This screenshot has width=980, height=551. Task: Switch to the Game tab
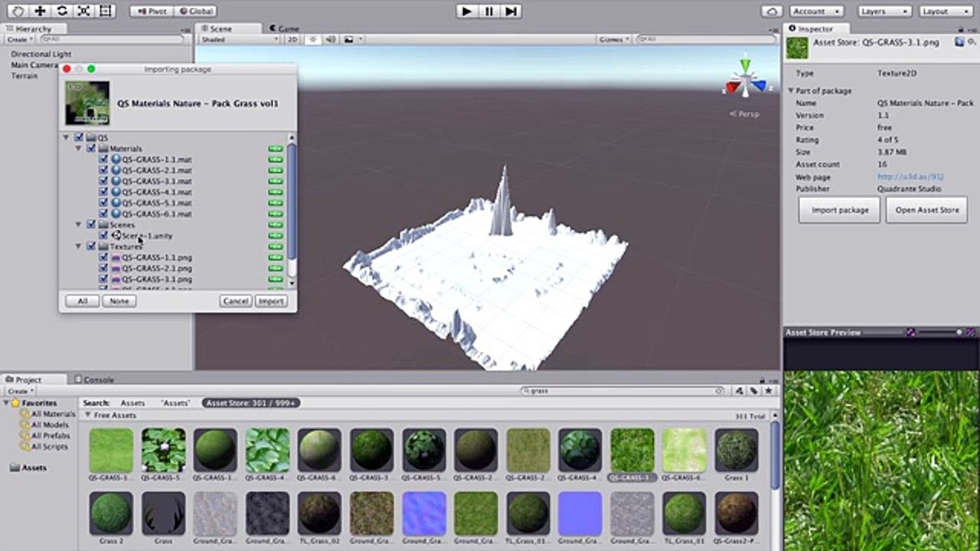pos(283,28)
